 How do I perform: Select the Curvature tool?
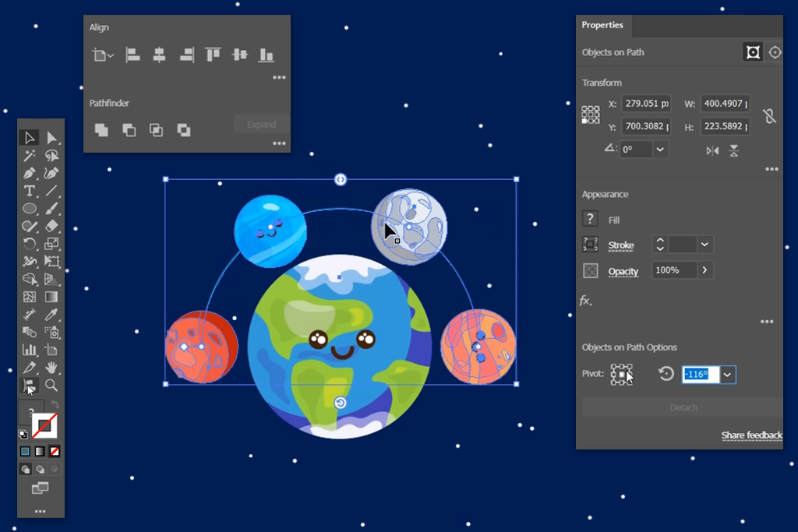pos(51,173)
